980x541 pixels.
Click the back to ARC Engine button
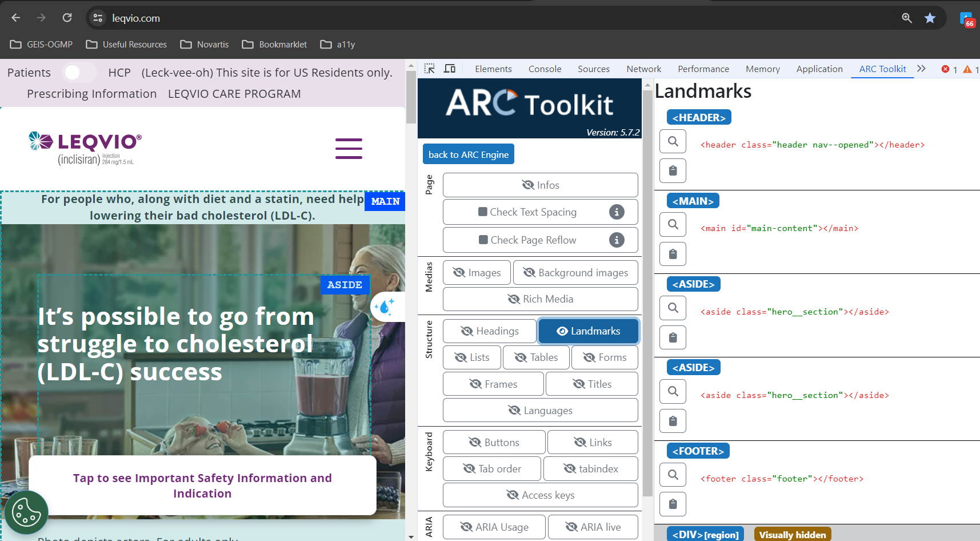[468, 154]
